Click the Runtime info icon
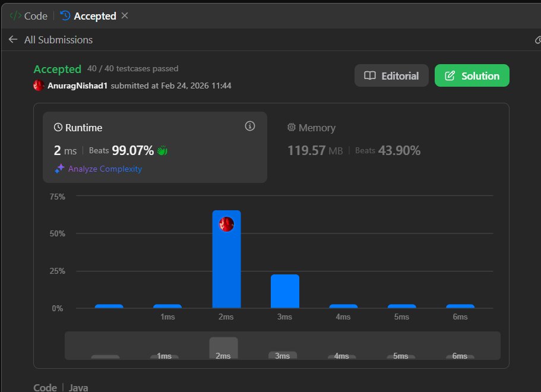Screen dimensions: 541x392 pos(250,126)
